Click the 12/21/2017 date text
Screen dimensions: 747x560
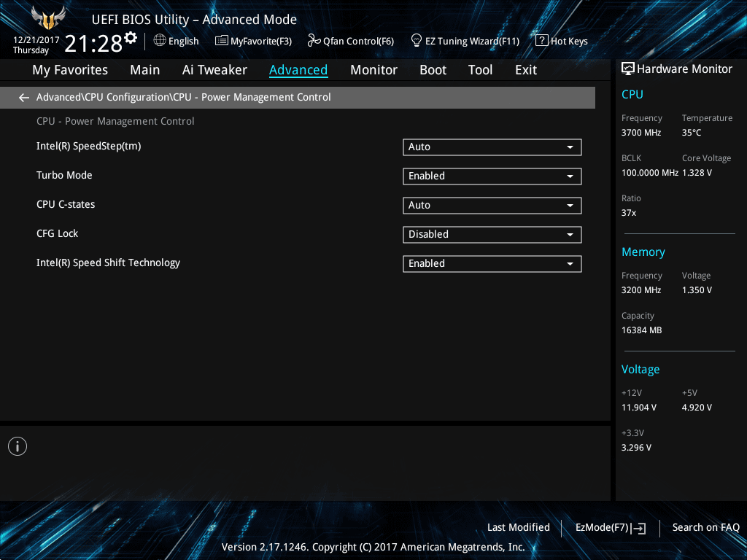coord(36,40)
